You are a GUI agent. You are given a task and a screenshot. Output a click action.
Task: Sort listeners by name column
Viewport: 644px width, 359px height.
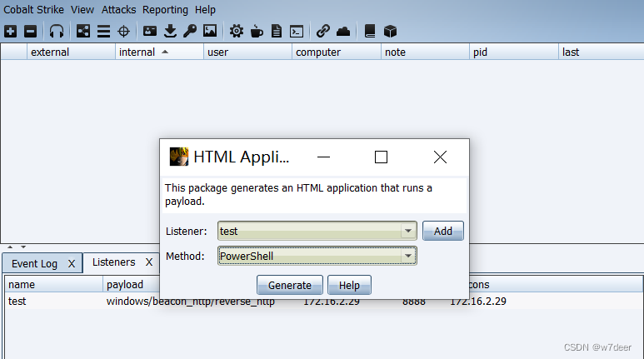point(54,284)
